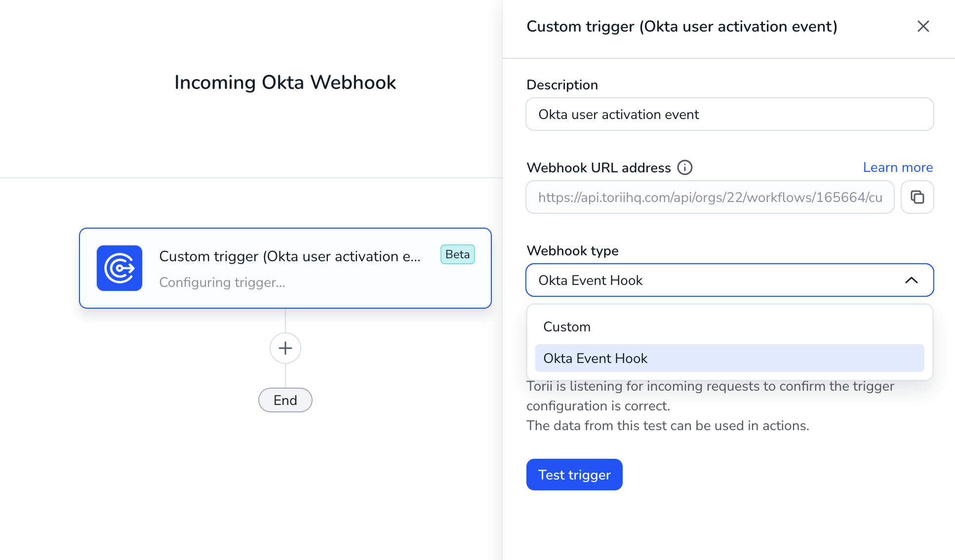955x560 pixels.
Task: Open the Webhook URL address info icon
Action: tap(685, 167)
